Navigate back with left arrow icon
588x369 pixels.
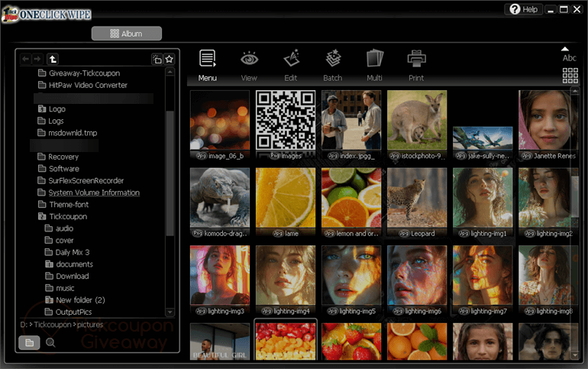(25, 59)
